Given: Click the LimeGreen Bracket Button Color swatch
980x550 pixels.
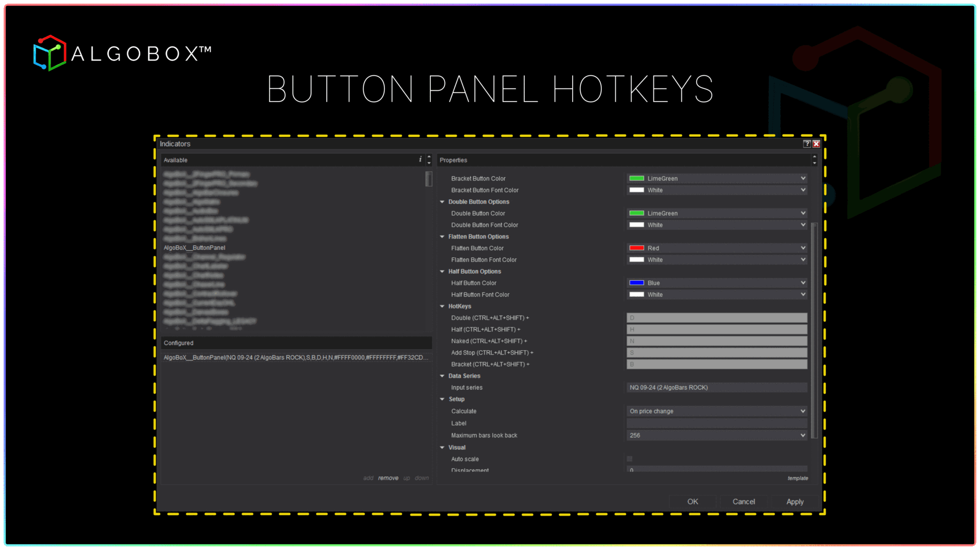Looking at the screenshot, I should pyautogui.click(x=636, y=179).
